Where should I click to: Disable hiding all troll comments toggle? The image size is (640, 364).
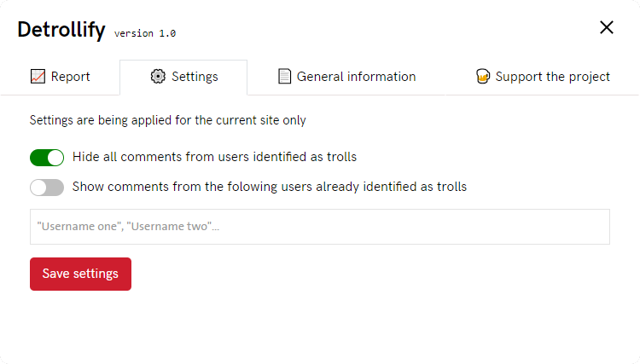(47, 158)
